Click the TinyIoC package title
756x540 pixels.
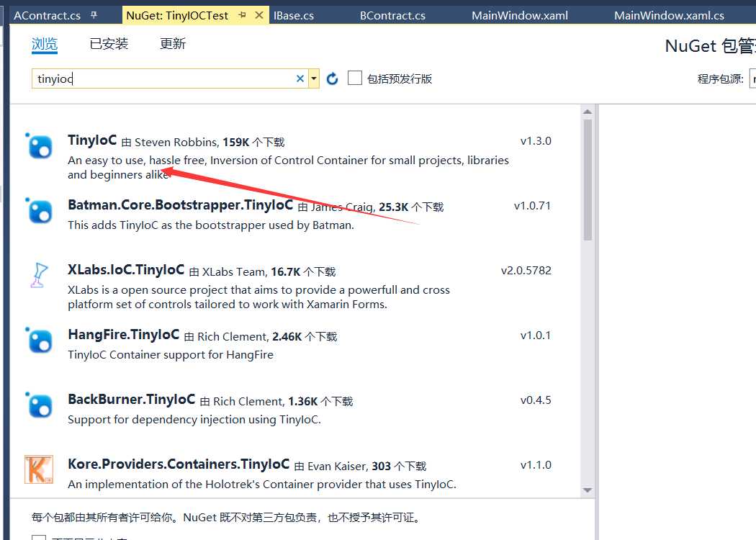[92, 140]
